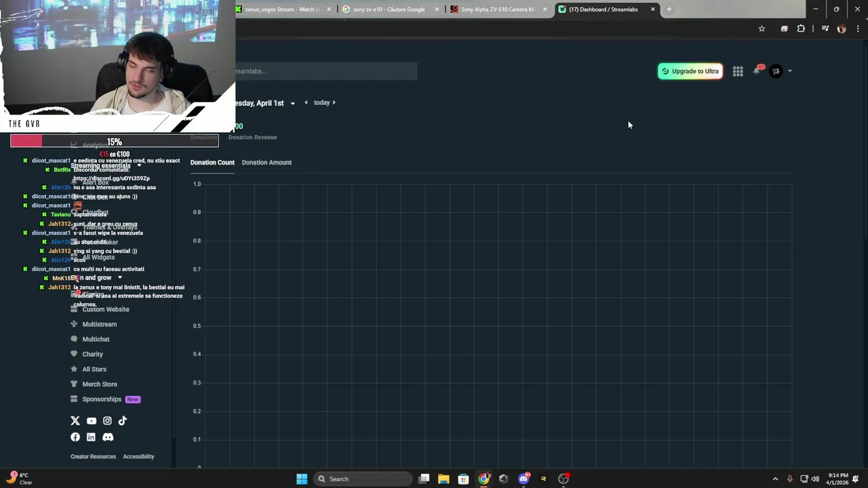Image resolution: width=868 pixels, height=488 pixels.
Task: Open the weather widget in taskbar
Action: (x=19, y=479)
